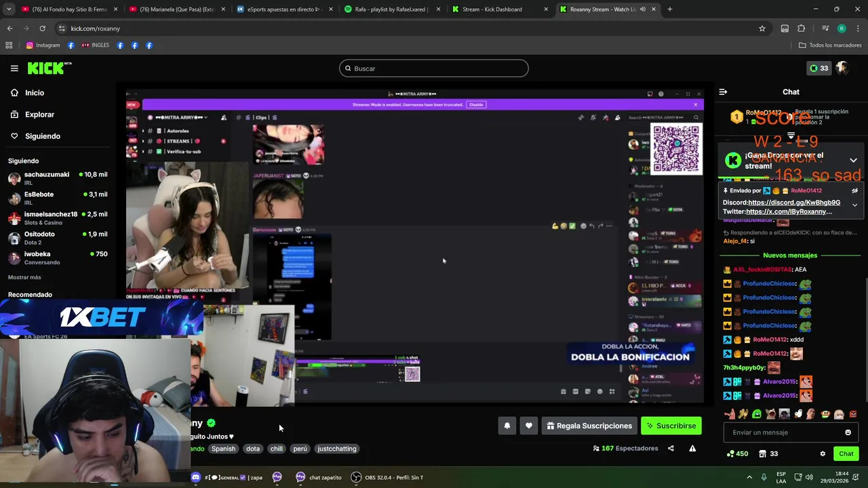868x488 pixels.
Task: Click the green crying blob emote
Action: pos(757,414)
